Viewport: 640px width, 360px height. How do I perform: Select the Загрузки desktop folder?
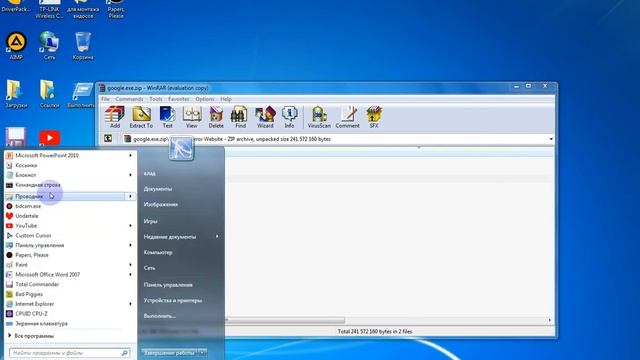tap(16, 94)
